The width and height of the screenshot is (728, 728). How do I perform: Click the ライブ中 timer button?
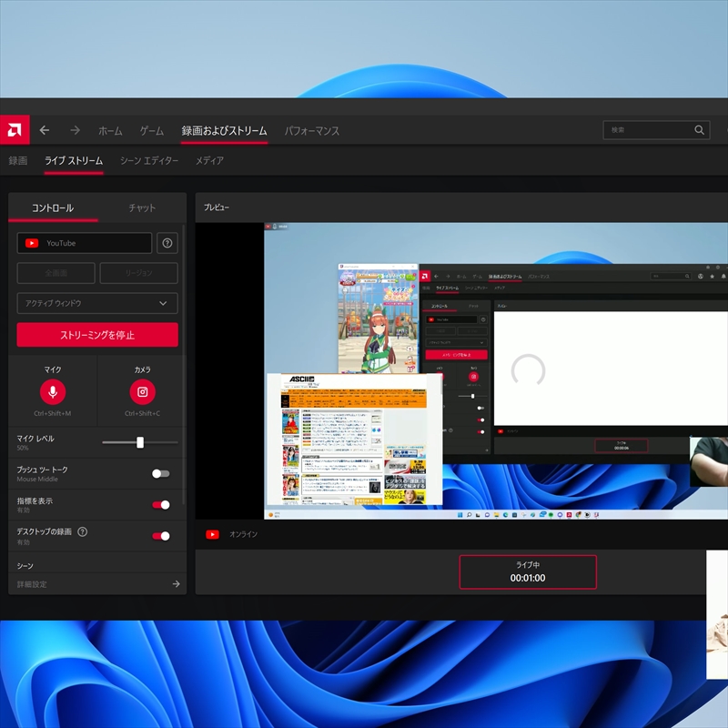pos(528,572)
